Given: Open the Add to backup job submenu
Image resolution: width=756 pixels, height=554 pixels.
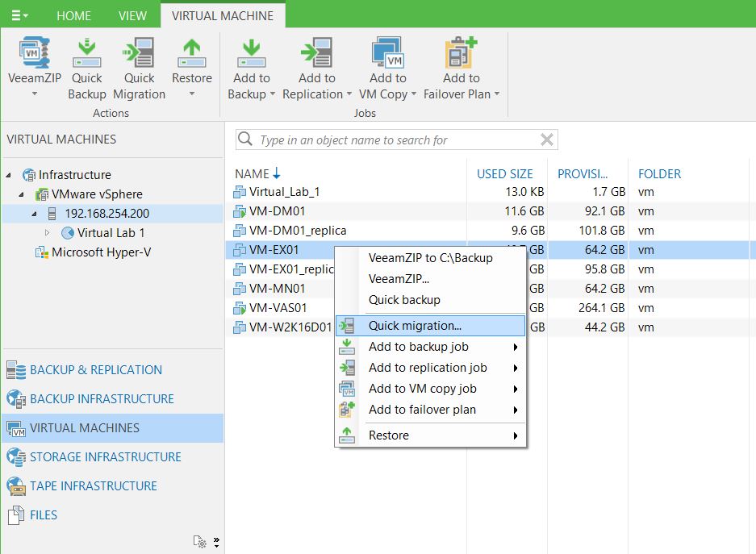Looking at the screenshot, I should click(x=412, y=346).
